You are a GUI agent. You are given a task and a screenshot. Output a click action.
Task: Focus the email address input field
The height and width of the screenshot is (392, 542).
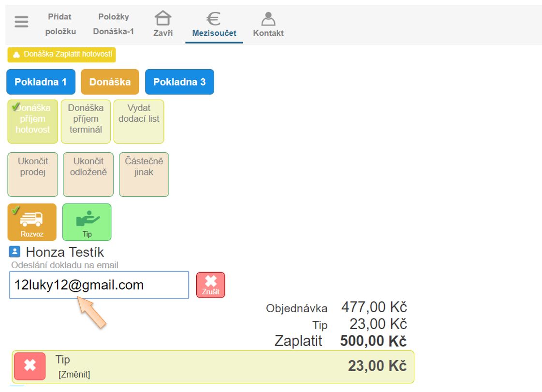(99, 285)
